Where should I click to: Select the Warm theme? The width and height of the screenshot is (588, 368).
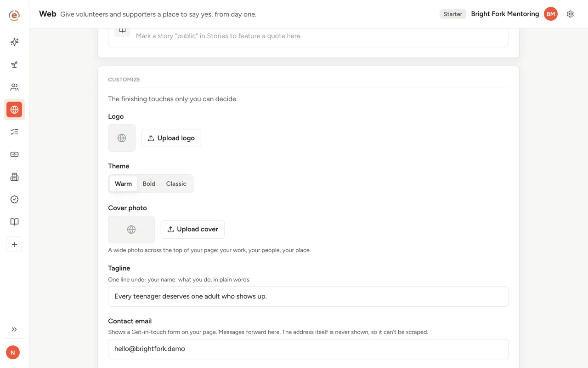tap(123, 184)
